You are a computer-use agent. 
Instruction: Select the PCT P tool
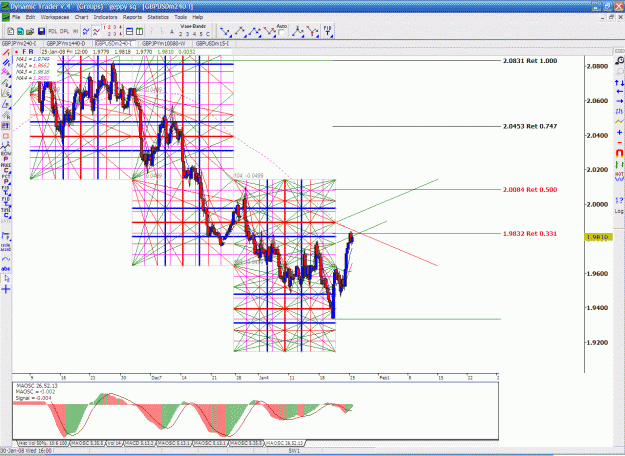(x=6, y=179)
